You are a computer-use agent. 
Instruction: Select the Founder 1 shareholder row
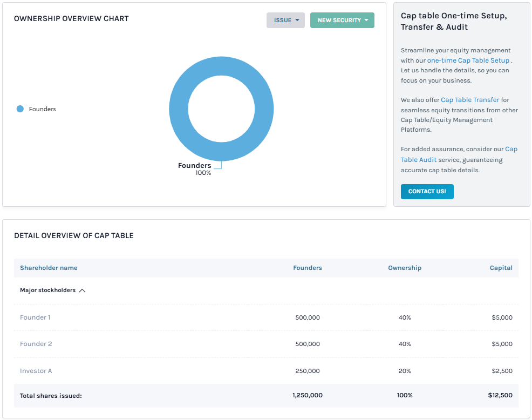pos(35,317)
